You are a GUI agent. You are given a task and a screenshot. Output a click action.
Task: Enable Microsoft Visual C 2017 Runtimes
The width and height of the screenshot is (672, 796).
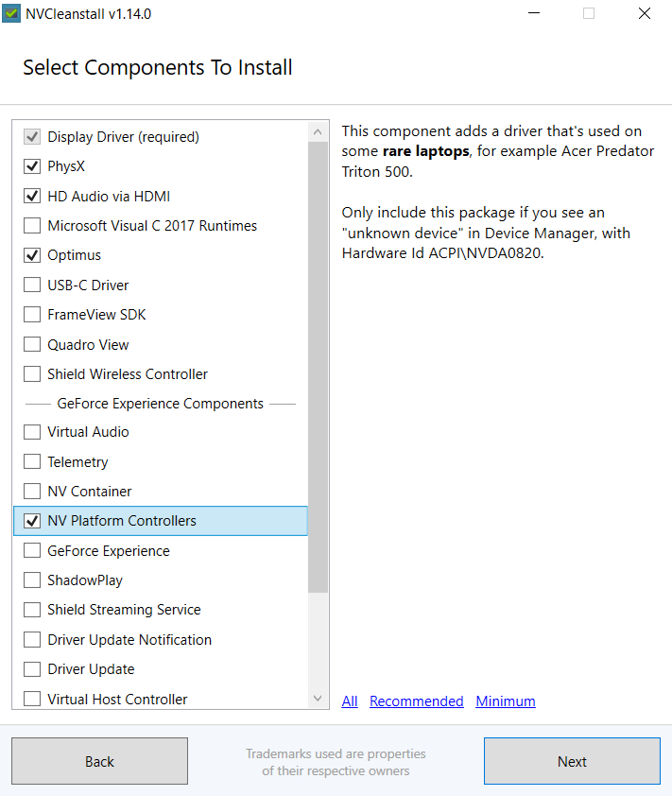pyautogui.click(x=32, y=226)
